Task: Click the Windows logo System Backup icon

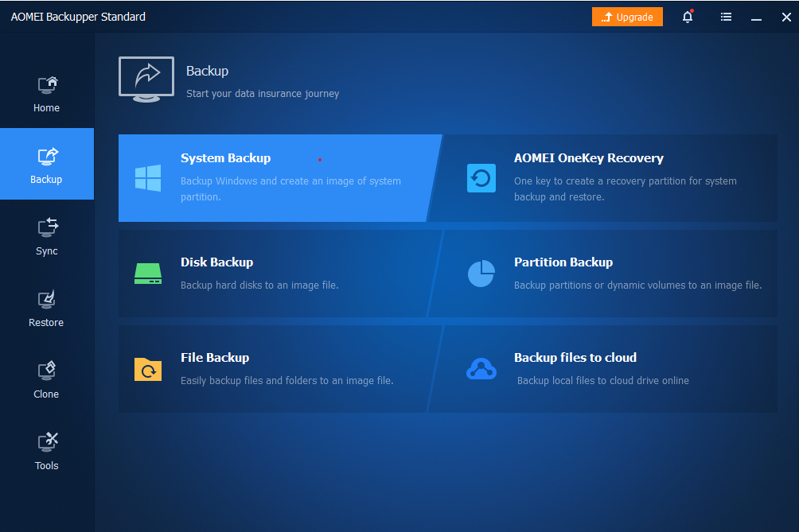Action: 148,178
